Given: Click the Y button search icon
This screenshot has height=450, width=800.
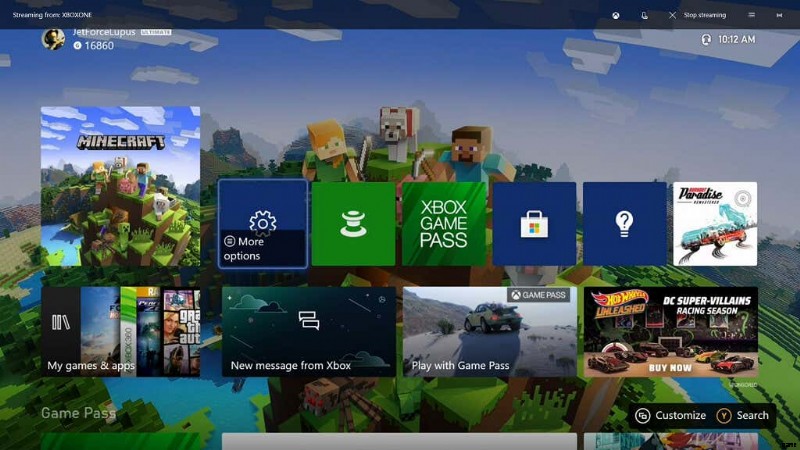Looking at the screenshot, I should point(723,416).
